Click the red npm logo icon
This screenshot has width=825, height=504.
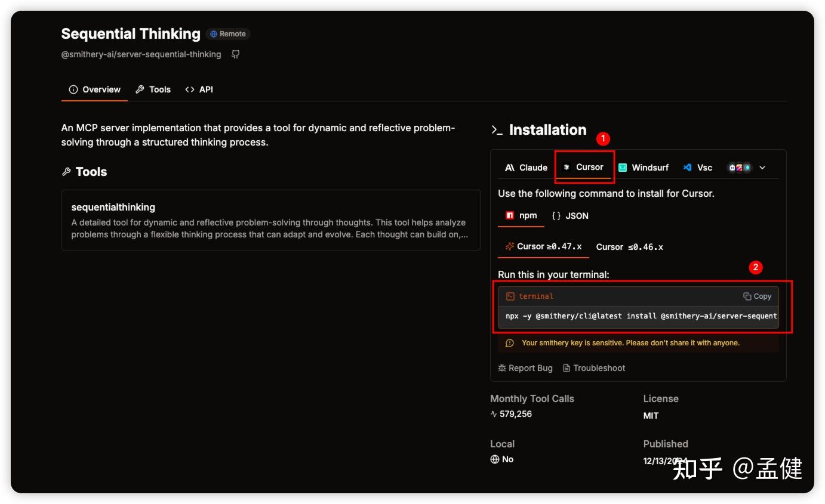pyautogui.click(x=510, y=216)
